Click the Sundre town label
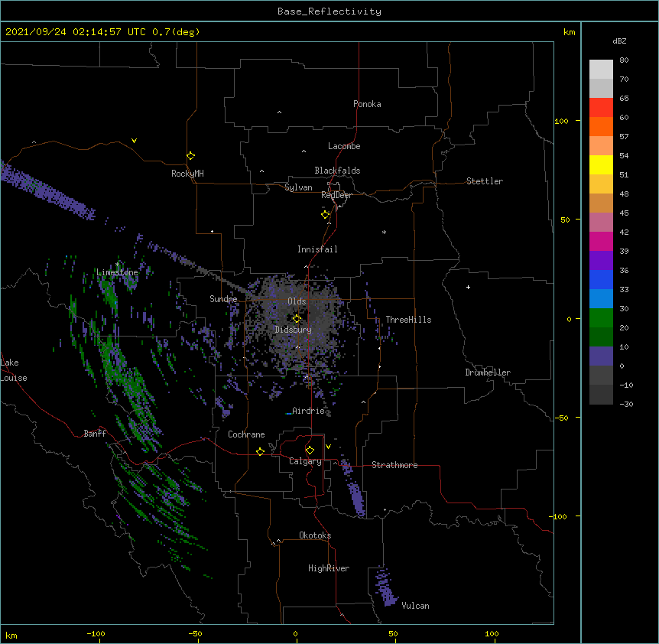 [x=223, y=299]
